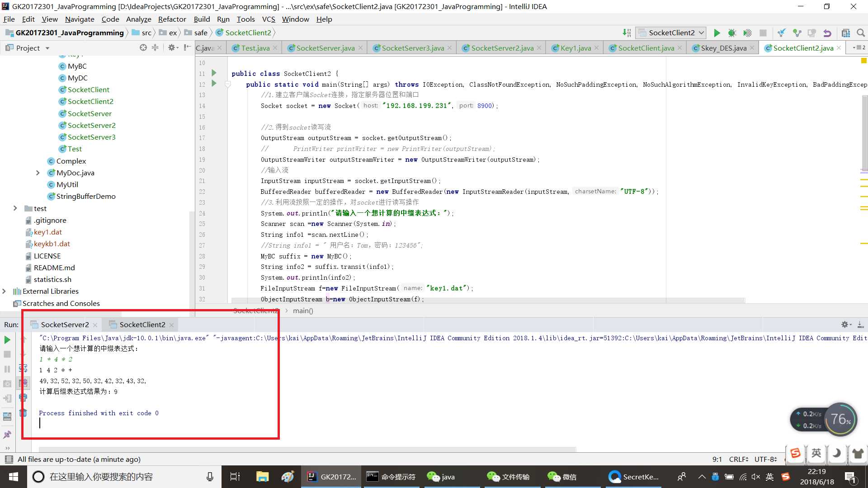Toggle the Sogou IME moon icon

[836, 453]
